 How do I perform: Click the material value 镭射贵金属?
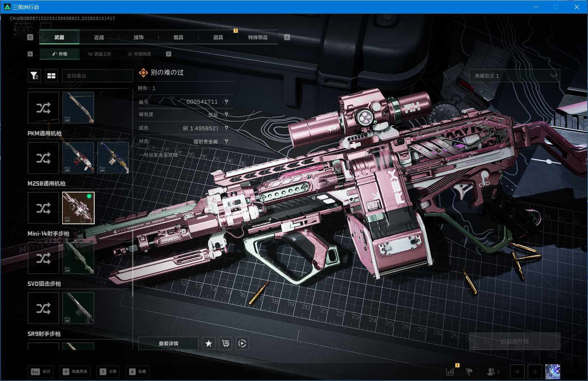tap(206, 141)
